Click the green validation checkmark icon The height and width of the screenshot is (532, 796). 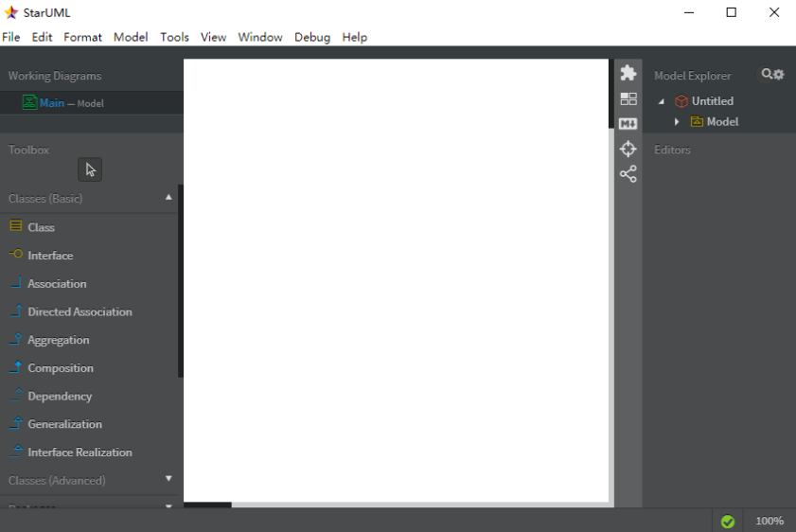click(x=728, y=522)
